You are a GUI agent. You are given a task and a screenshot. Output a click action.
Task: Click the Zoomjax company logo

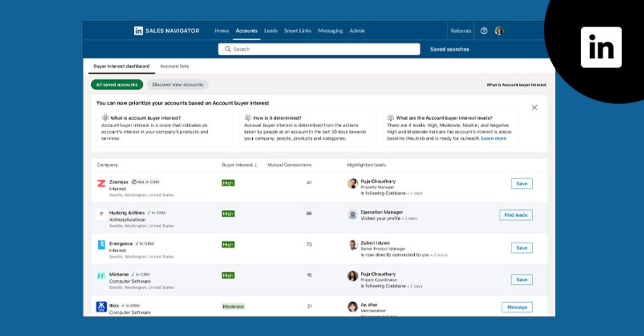pos(101,182)
